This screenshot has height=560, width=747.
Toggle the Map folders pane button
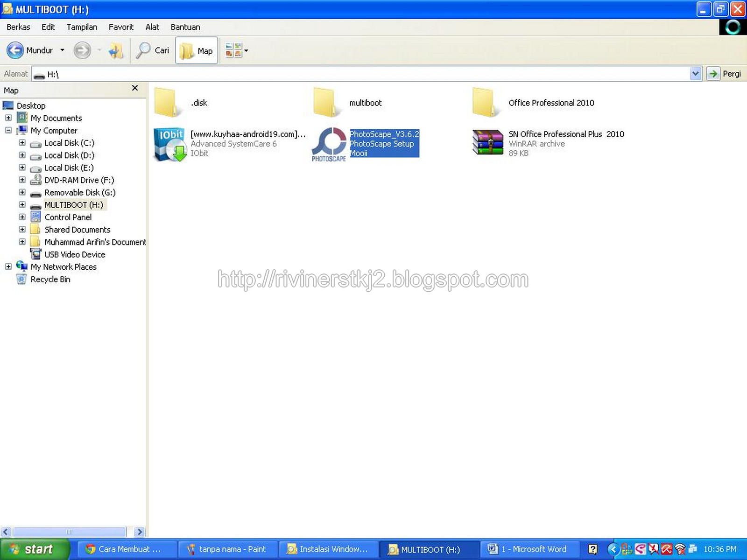pyautogui.click(x=197, y=50)
